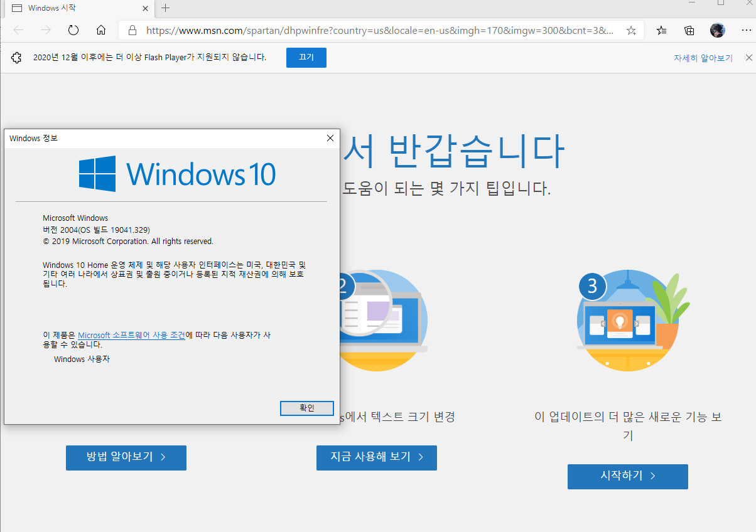Click the 'Microsoft Windows' label in the dialog
756x532 pixels.
click(x=75, y=218)
